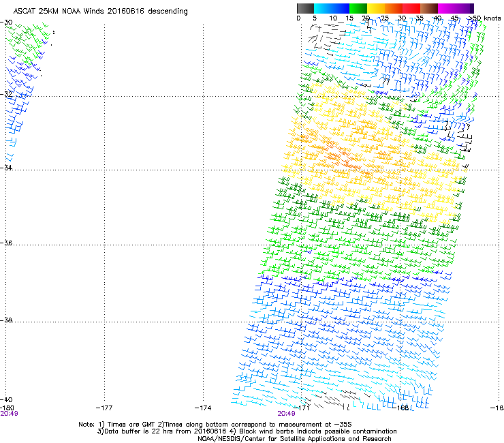Click the purple 20:49 time under -180

tap(9, 414)
